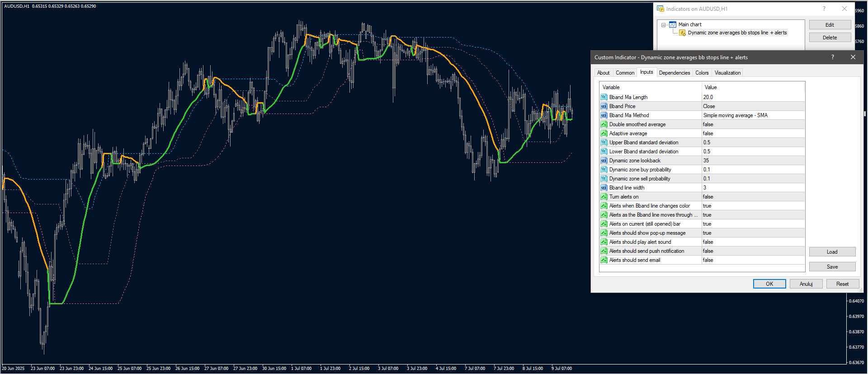Click the Double smoothed average boolean icon
Viewport: 868px width, 374px height.
pyautogui.click(x=604, y=124)
